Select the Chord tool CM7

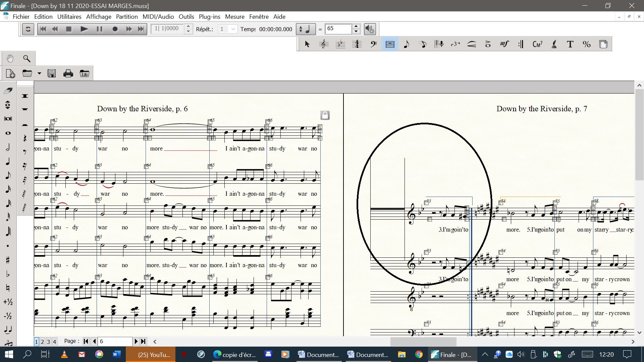(537, 44)
